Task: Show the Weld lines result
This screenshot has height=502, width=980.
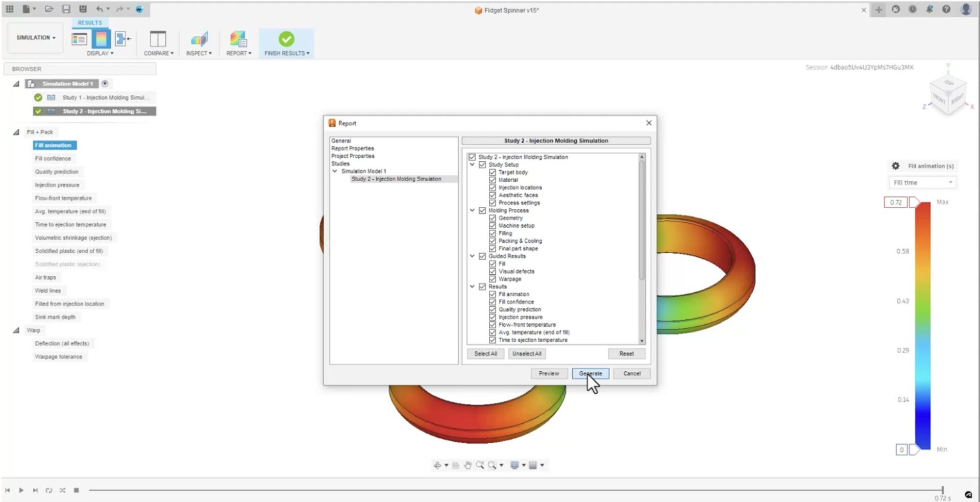Action: [x=48, y=291]
